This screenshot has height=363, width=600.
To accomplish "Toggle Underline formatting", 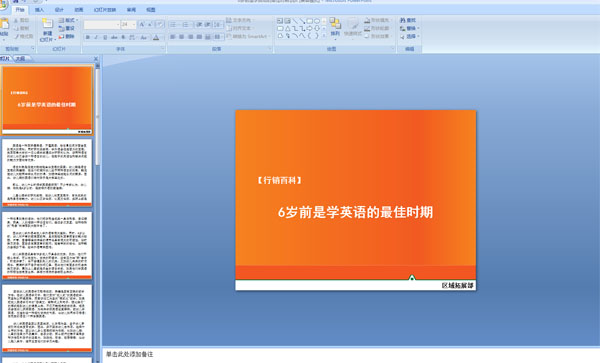I will point(105,37).
